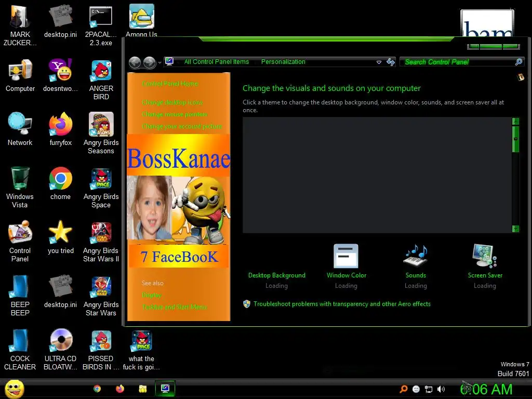The height and width of the screenshot is (399, 532).
Task: Click the Sounds piano keyboard icon
Action: click(416, 256)
